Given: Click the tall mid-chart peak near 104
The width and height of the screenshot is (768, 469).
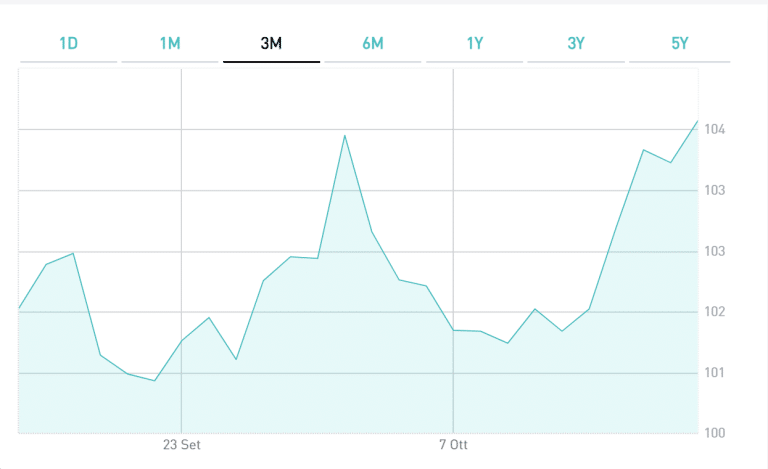Looking at the screenshot, I should tap(345, 135).
